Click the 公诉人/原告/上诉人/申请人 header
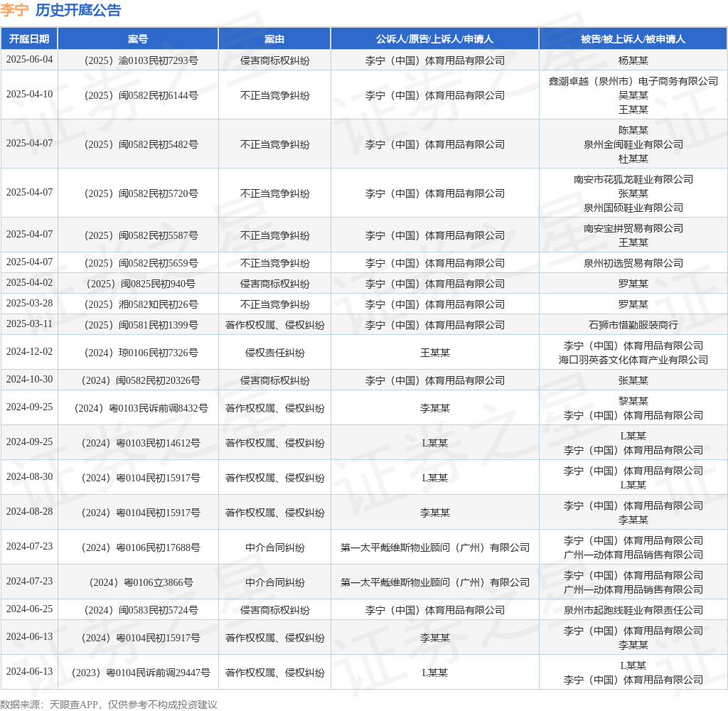The width and height of the screenshot is (728, 711). pos(434,39)
